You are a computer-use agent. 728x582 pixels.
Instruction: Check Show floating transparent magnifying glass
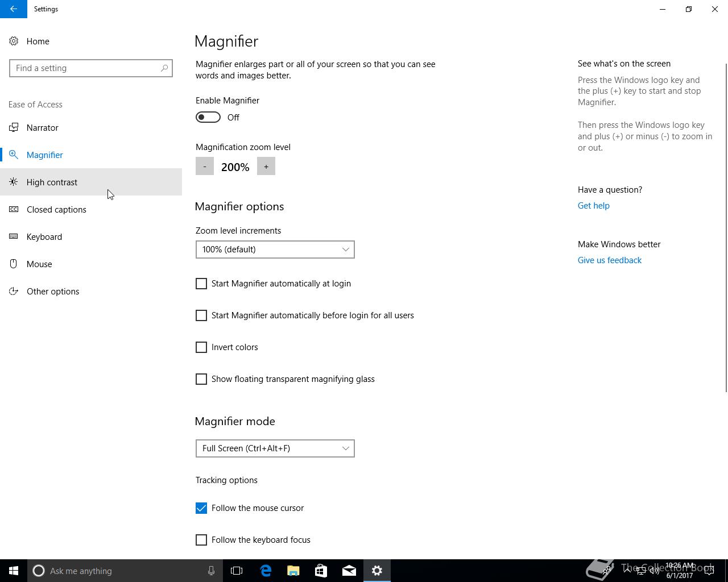pos(201,379)
